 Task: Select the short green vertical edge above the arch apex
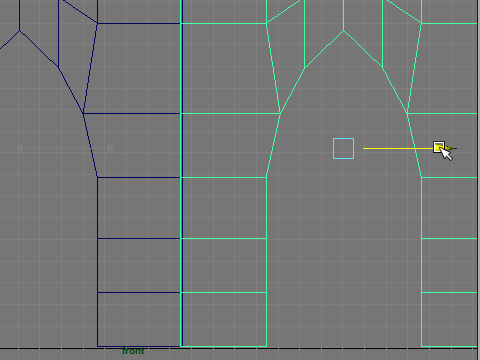click(344, 15)
